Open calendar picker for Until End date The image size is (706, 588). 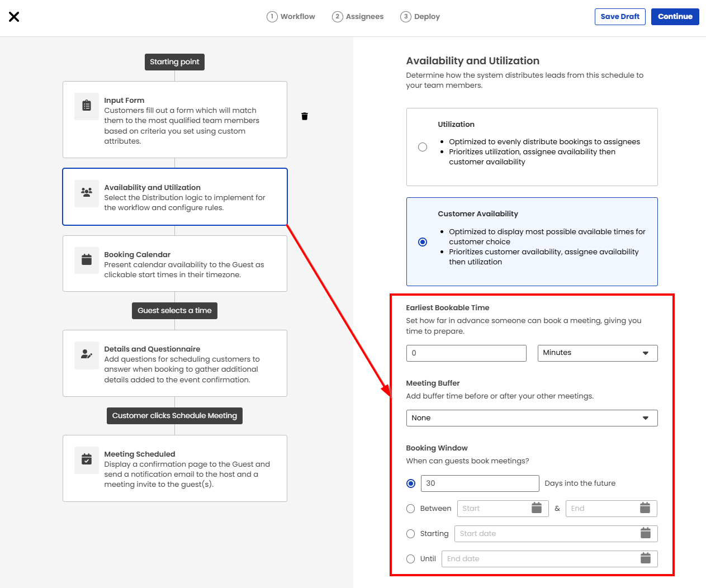pos(645,558)
